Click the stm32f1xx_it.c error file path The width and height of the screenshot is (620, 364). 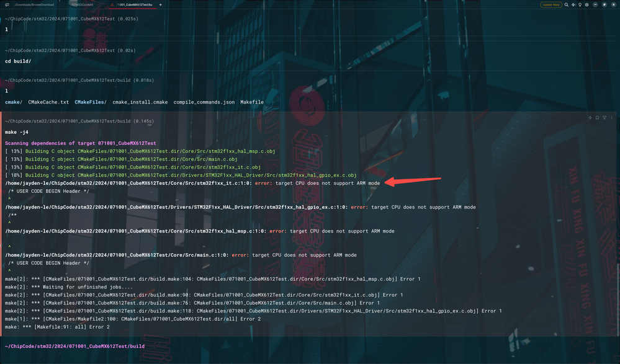128,183
